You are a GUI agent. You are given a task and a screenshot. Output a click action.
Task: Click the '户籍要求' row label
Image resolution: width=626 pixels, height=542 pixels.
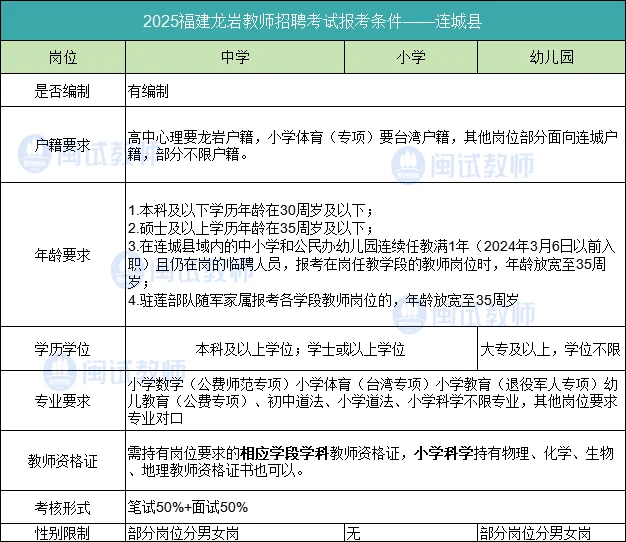click(x=62, y=145)
